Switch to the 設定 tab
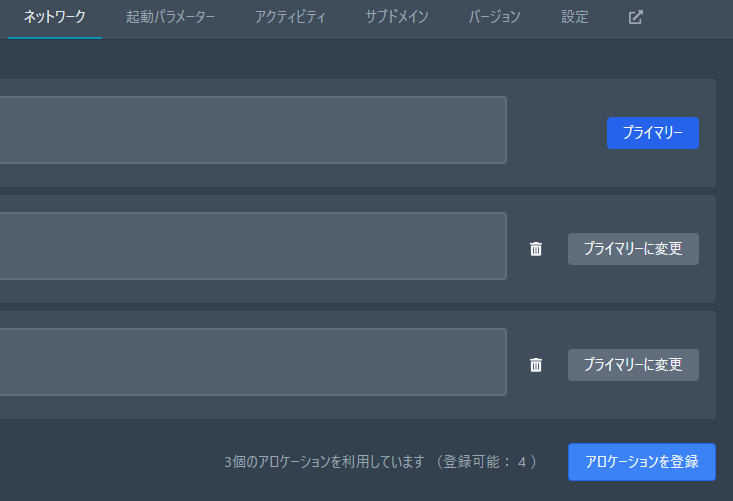 tap(575, 17)
